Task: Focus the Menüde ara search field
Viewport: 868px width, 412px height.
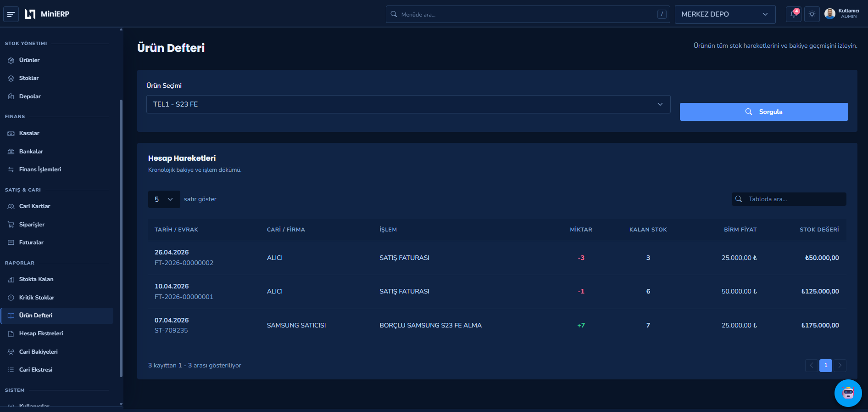Action: (528, 14)
